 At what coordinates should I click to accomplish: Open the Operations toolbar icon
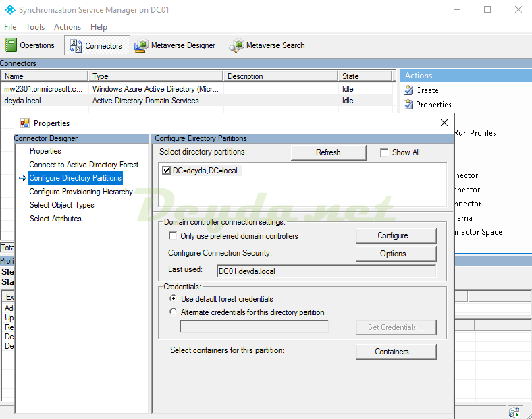click(11, 45)
